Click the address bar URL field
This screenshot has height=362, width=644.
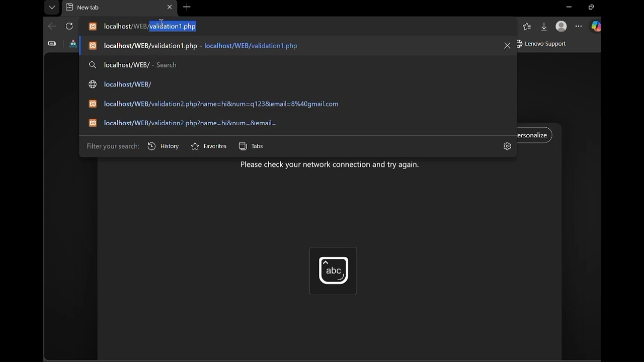[298, 26]
